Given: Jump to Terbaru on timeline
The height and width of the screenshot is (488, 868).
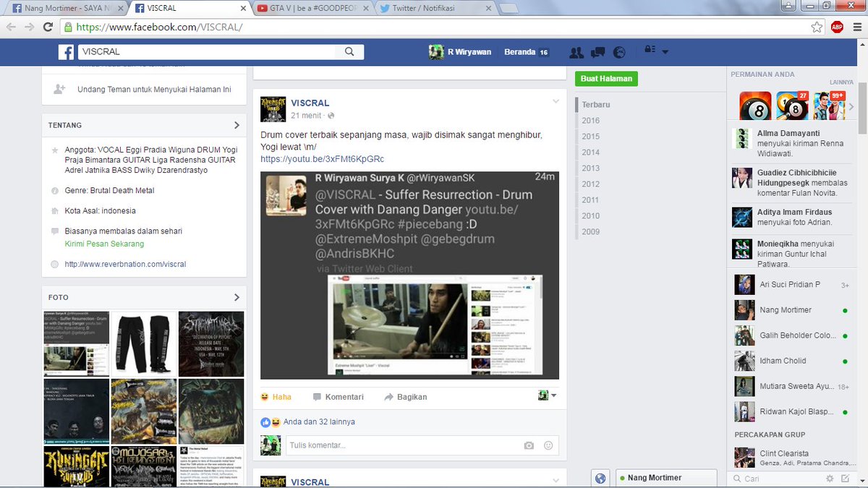Looking at the screenshot, I should click(x=596, y=105).
